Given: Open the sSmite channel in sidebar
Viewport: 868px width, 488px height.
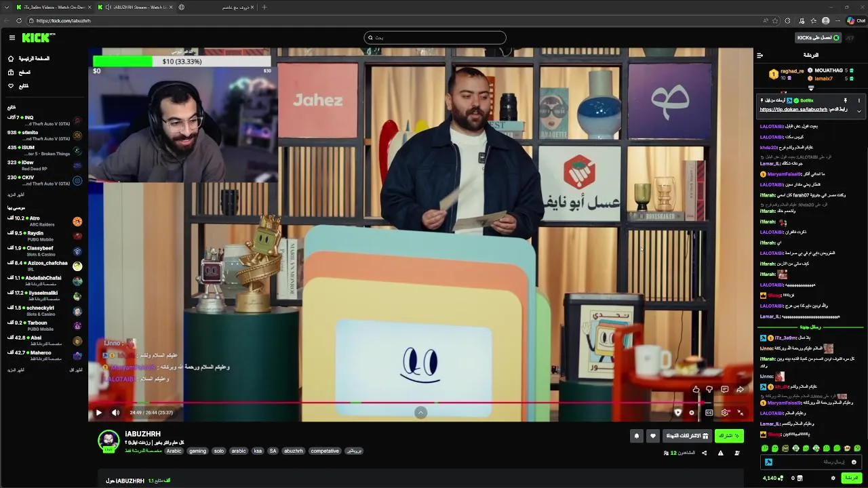Looking at the screenshot, I should pyautogui.click(x=44, y=136).
